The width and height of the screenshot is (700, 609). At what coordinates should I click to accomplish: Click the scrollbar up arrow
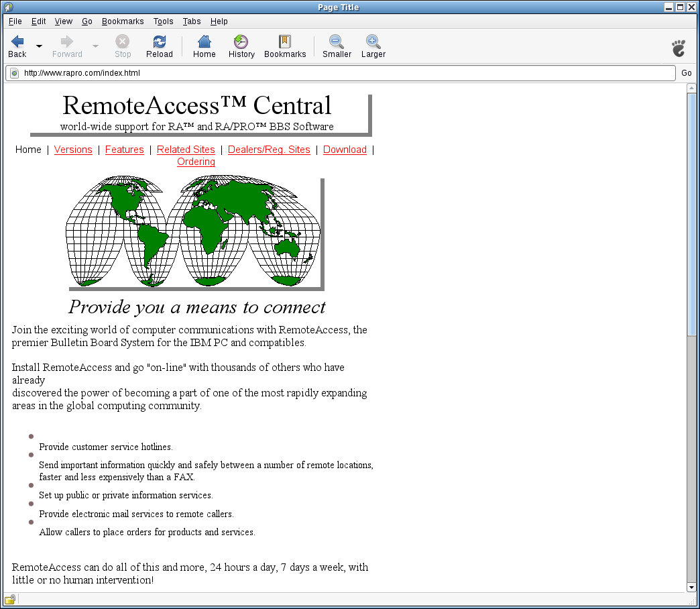click(691, 88)
